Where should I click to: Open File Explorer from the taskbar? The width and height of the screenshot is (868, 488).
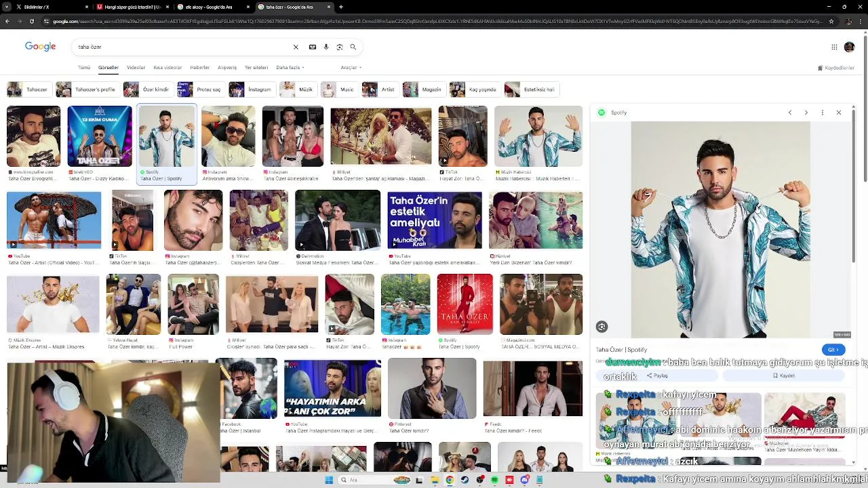click(x=434, y=480)
